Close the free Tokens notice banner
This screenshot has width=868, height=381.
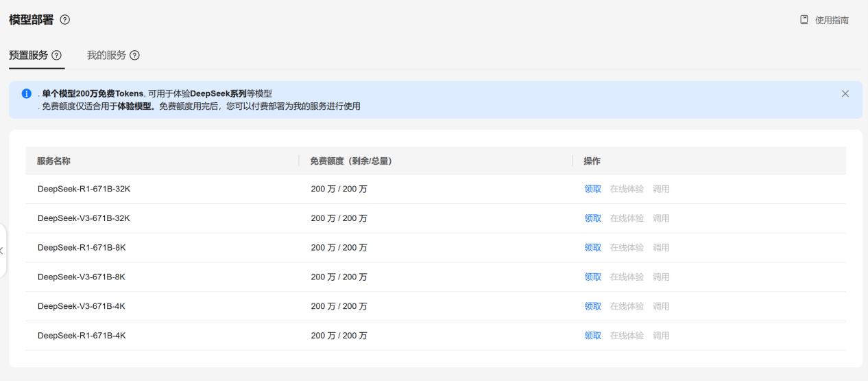(845, 93)
